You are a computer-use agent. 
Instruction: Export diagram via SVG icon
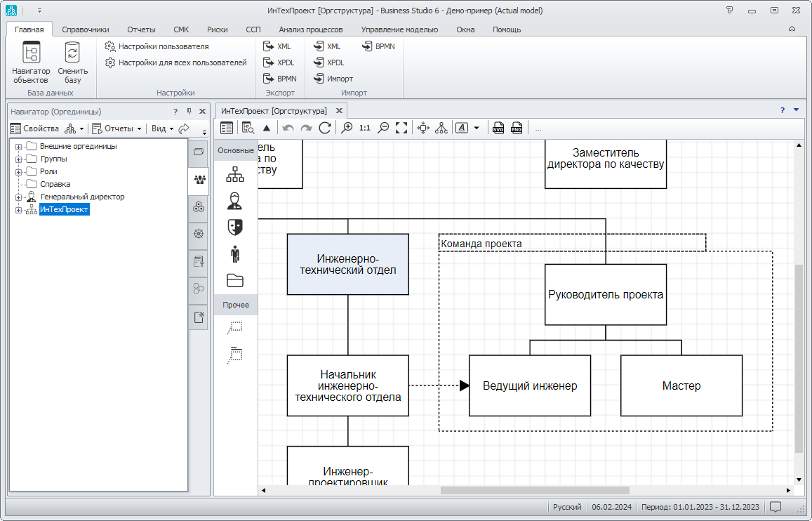click(498, 128)
